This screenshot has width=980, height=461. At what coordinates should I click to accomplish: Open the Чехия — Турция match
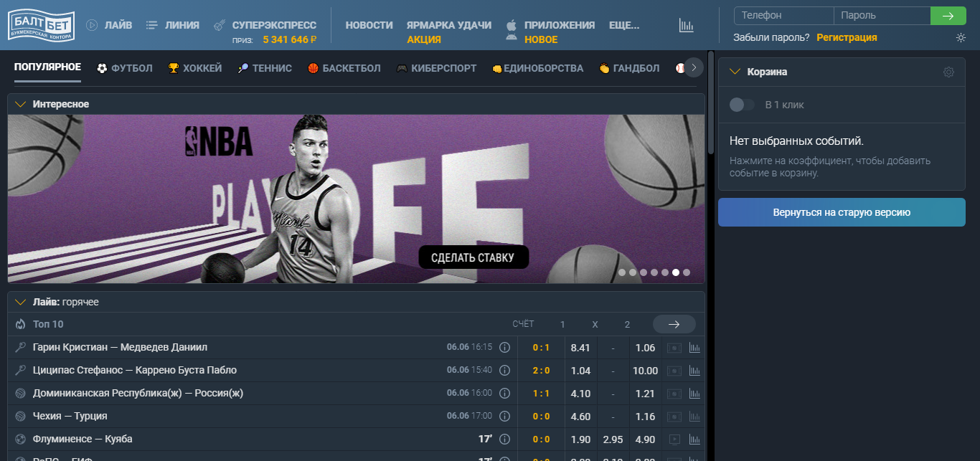[70, 417]
